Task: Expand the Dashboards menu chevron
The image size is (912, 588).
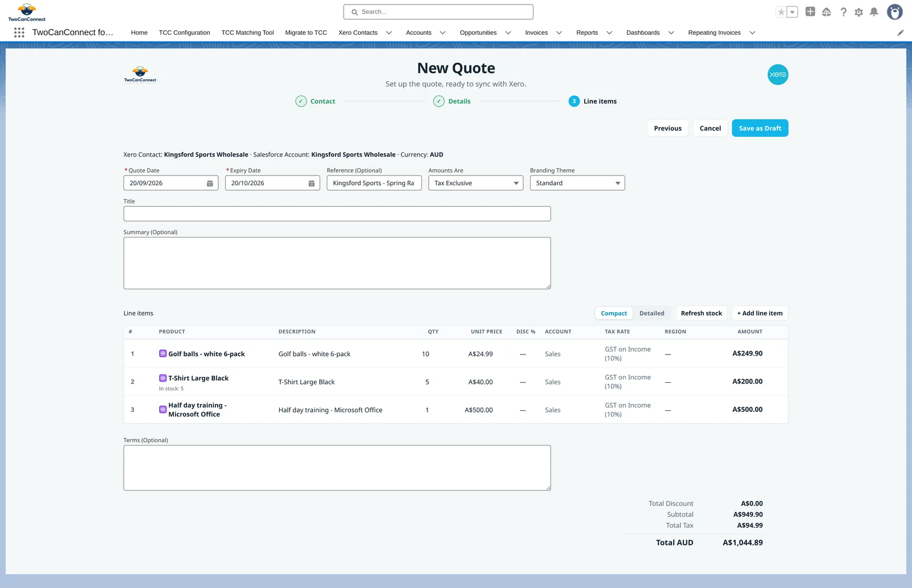Action: [671, 33]
